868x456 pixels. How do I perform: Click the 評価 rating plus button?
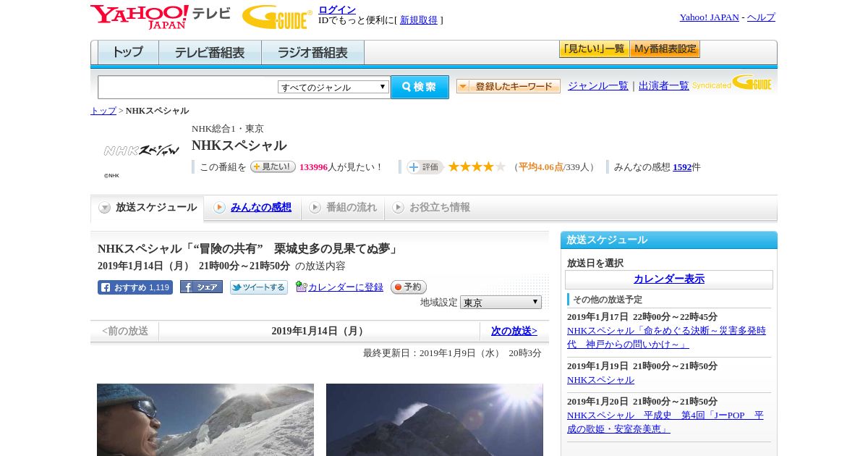pos(425,167)
